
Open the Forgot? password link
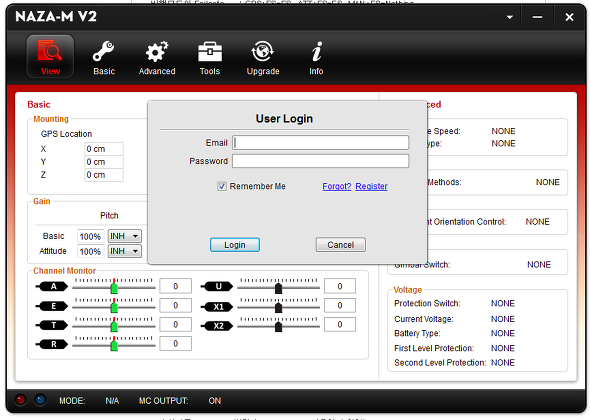click(x=336, y=186)
